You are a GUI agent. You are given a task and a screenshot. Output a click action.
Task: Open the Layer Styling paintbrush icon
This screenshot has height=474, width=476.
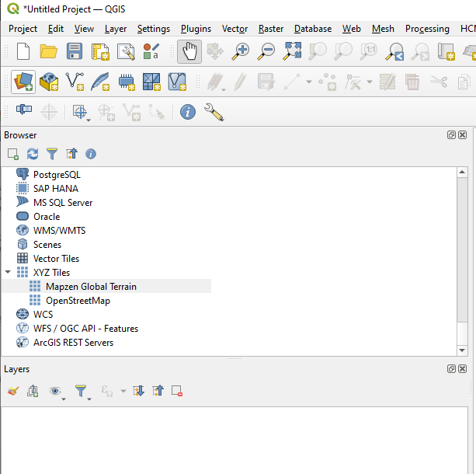coord(12,391)
